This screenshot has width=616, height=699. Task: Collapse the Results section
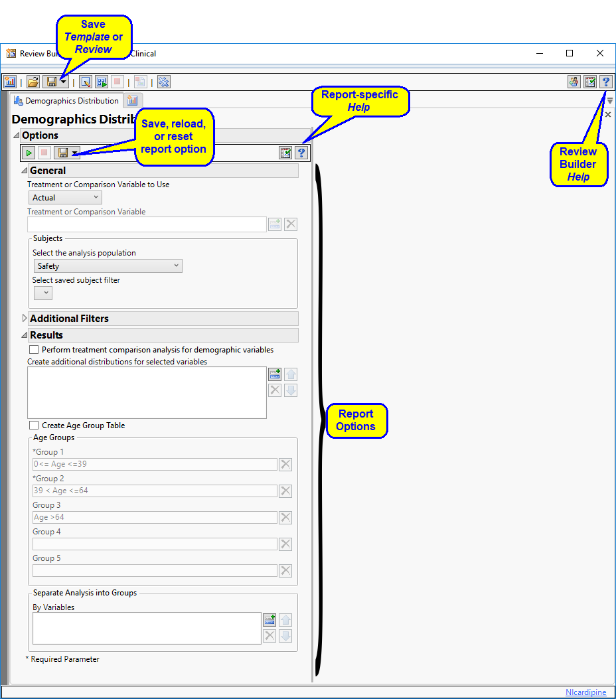(25, 335)
